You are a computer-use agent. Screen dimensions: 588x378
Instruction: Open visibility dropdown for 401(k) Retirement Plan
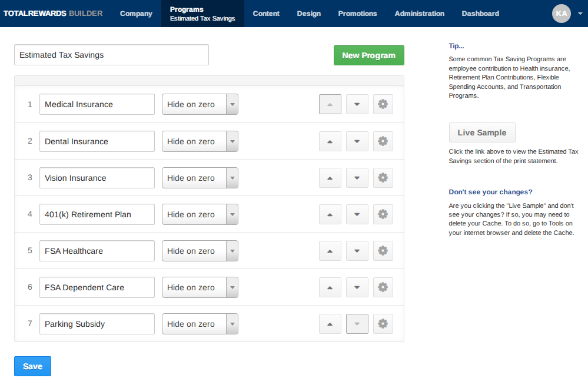(x=200, y=214)
